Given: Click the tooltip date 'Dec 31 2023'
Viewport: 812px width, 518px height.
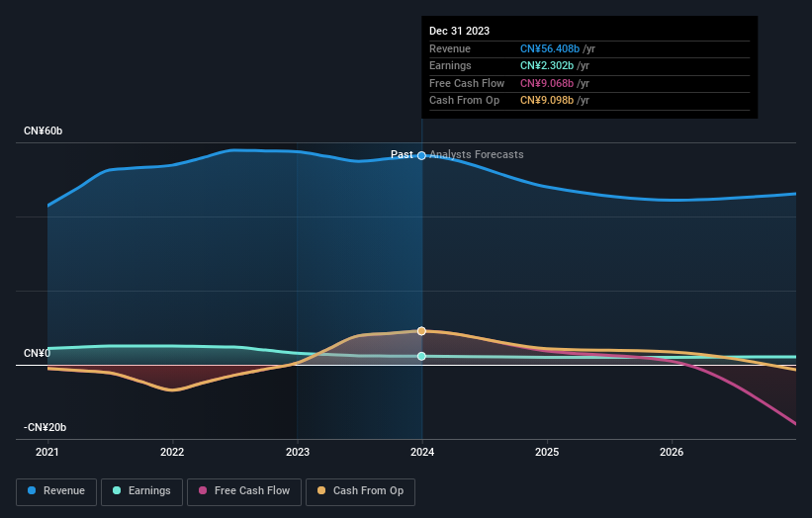Looking at the screenshot, I should coord(459,31).
